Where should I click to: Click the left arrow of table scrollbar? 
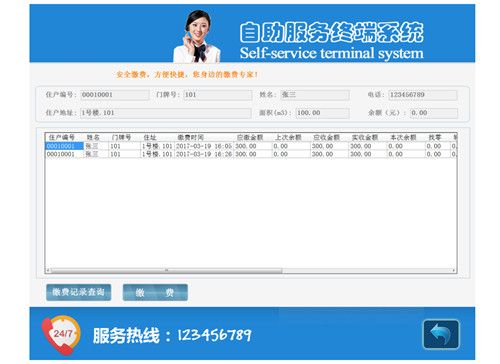48,270
